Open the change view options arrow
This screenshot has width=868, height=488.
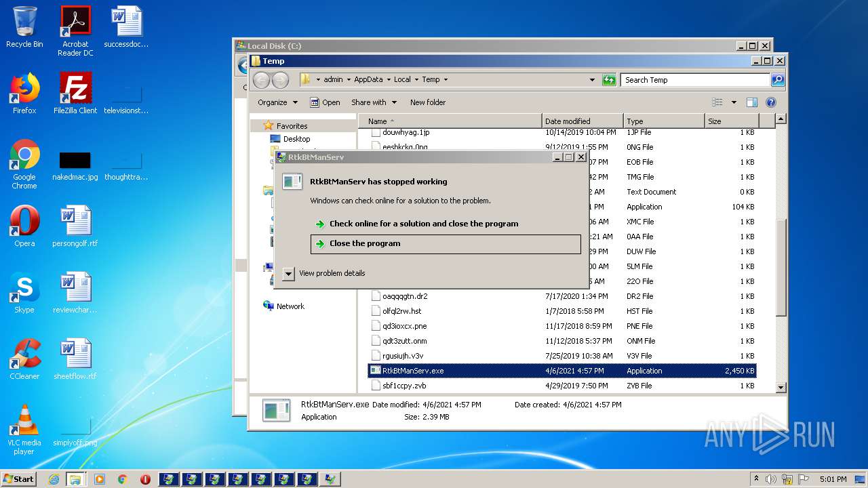tap(734, 102)
